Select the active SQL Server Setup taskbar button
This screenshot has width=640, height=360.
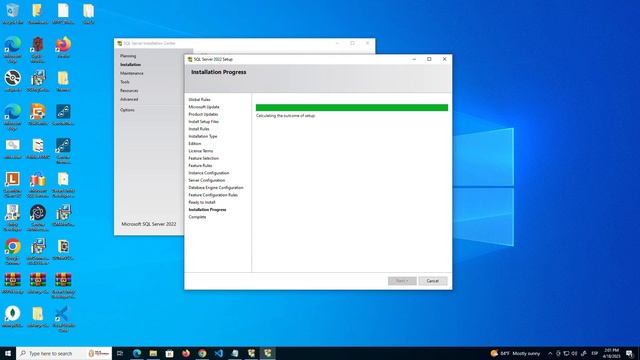click(x=267, y=353)
